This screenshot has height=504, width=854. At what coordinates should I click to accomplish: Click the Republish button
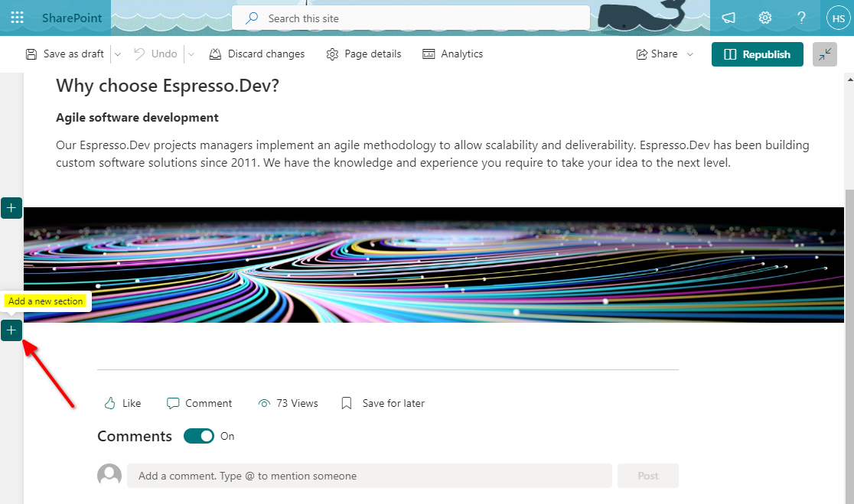click(x=757, y=54)
